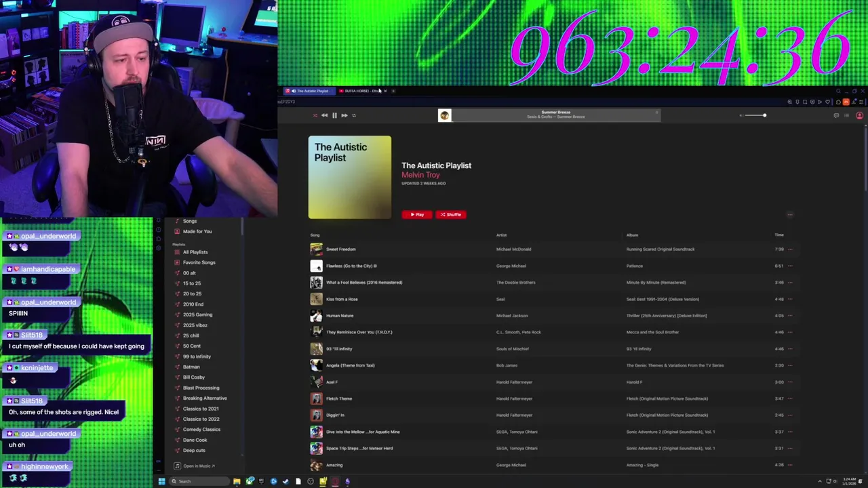Click the 50 Cent playlist icon

point(177,346)
